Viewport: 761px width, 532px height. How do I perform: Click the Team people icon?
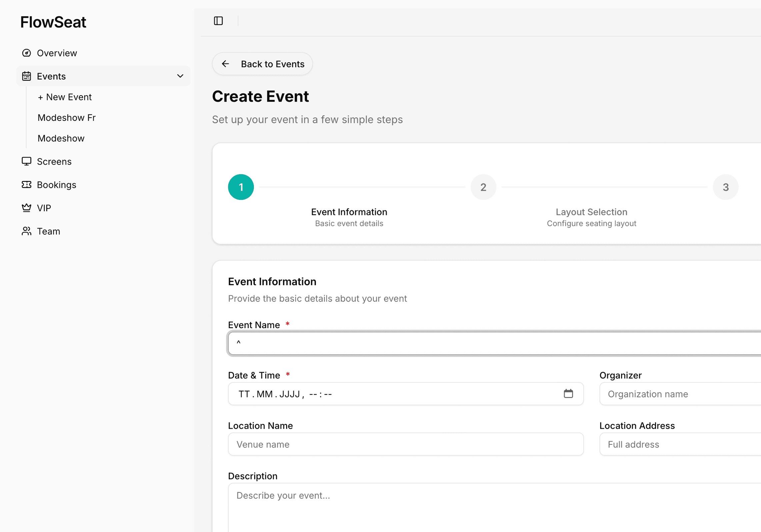coord(26,231)
